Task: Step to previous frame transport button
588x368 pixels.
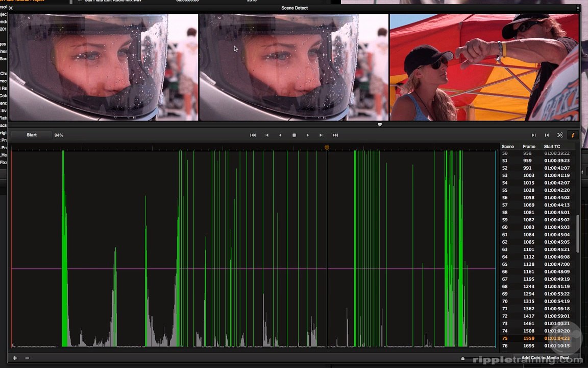Action: [266, 135]
